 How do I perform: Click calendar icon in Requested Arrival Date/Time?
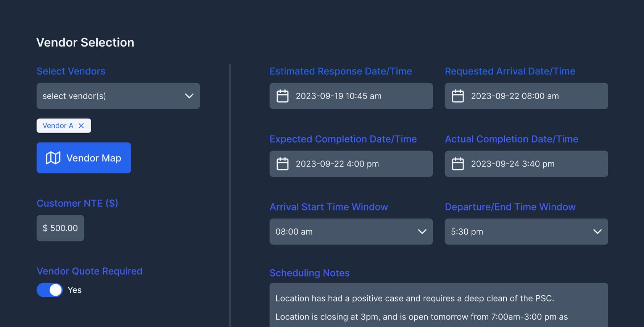(458, 96)
